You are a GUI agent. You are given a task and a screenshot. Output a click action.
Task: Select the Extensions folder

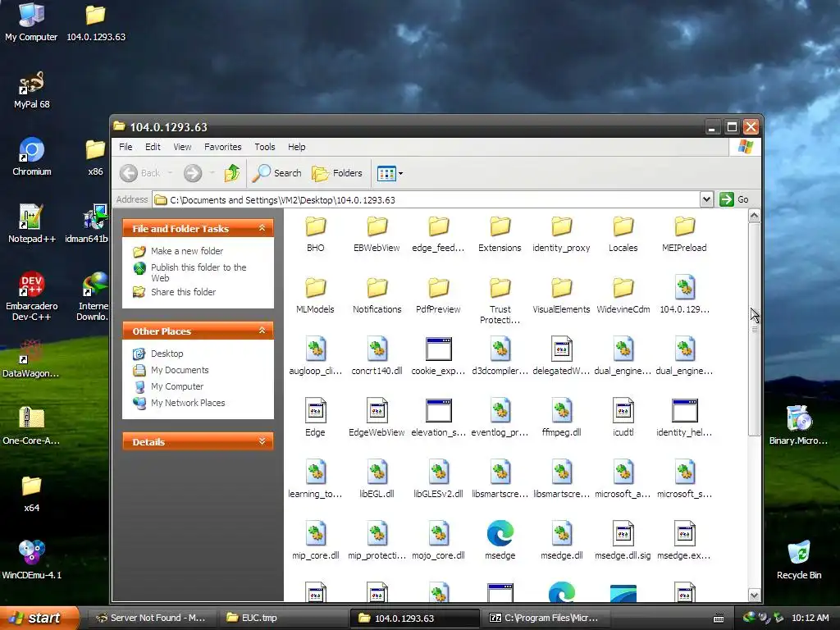(x=500, y=234)
